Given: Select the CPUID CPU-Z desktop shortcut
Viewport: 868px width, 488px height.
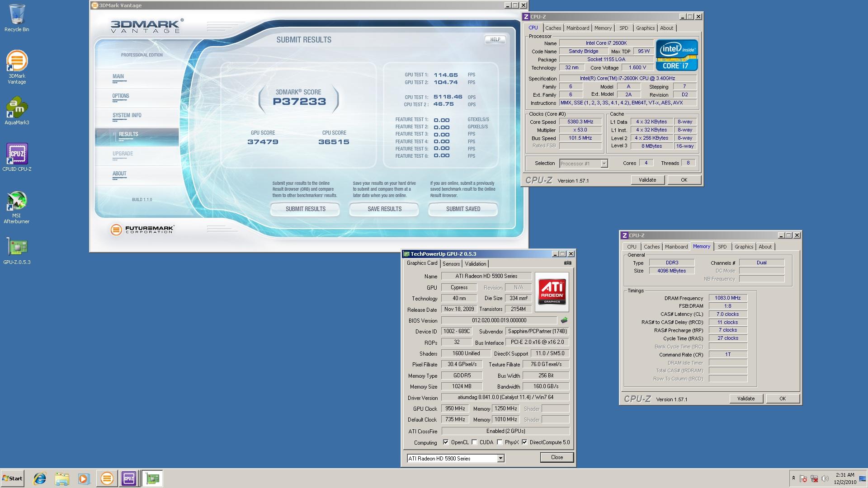Looking at the screenshot, I should coord(17,157).
